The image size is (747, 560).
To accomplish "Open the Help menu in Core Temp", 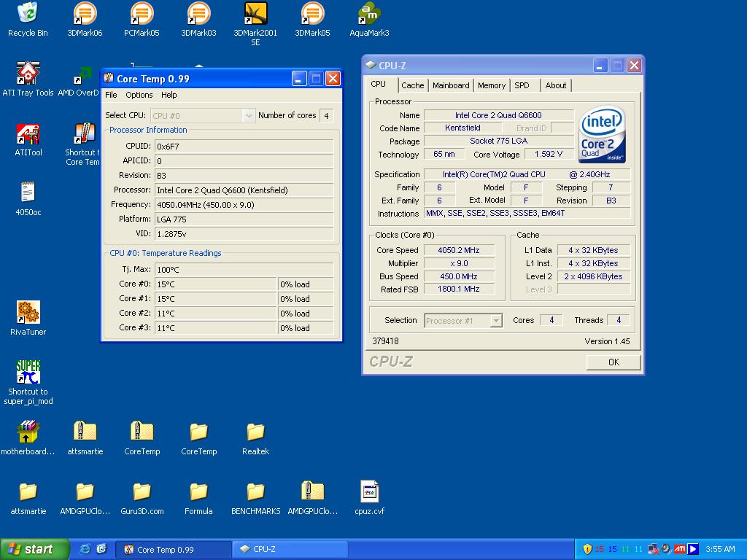I will (169, 95).
